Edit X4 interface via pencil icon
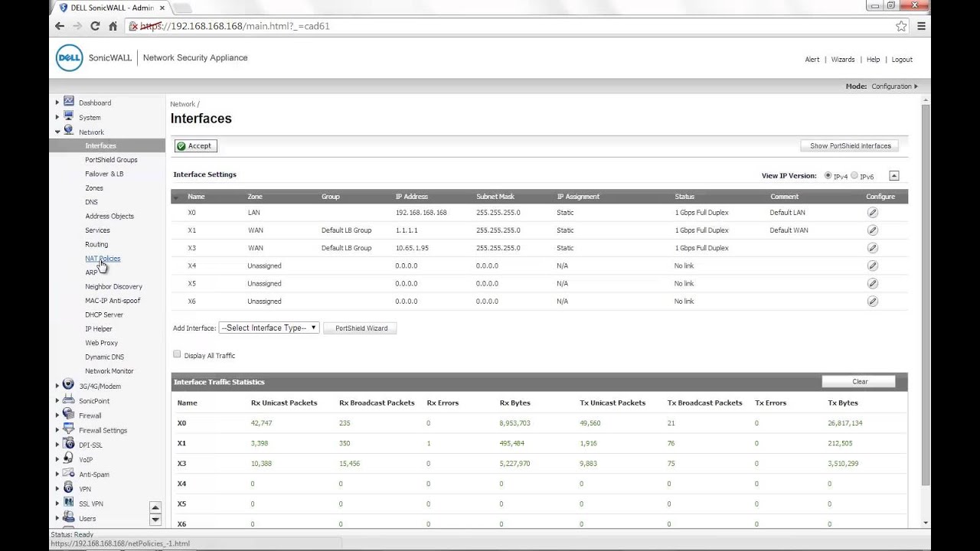This screenshot has width=980, height=551. (x=872, y=266)
